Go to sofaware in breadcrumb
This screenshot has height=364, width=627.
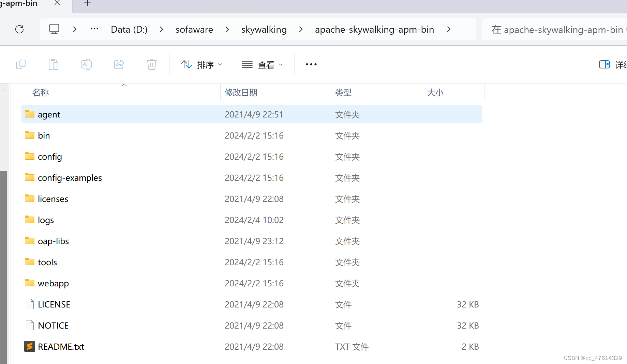tap(194, 29)
